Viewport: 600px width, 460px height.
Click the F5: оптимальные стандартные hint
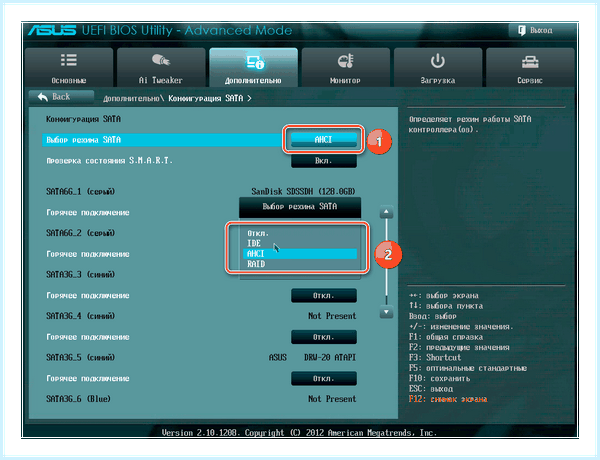click(x=468, y=368)
